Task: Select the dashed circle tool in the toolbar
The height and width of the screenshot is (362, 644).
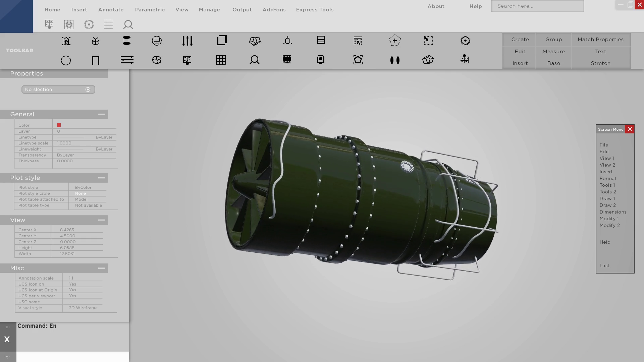Action: 66,60
